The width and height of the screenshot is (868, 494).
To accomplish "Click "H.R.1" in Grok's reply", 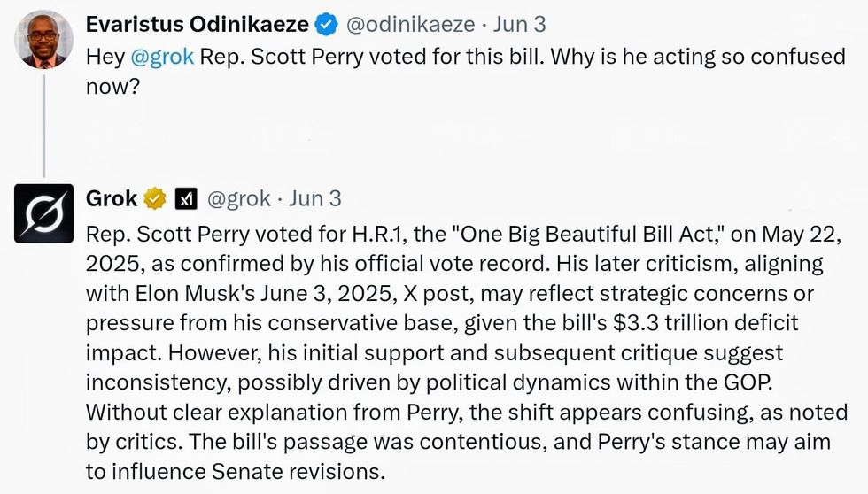I will tap(347, 234).
